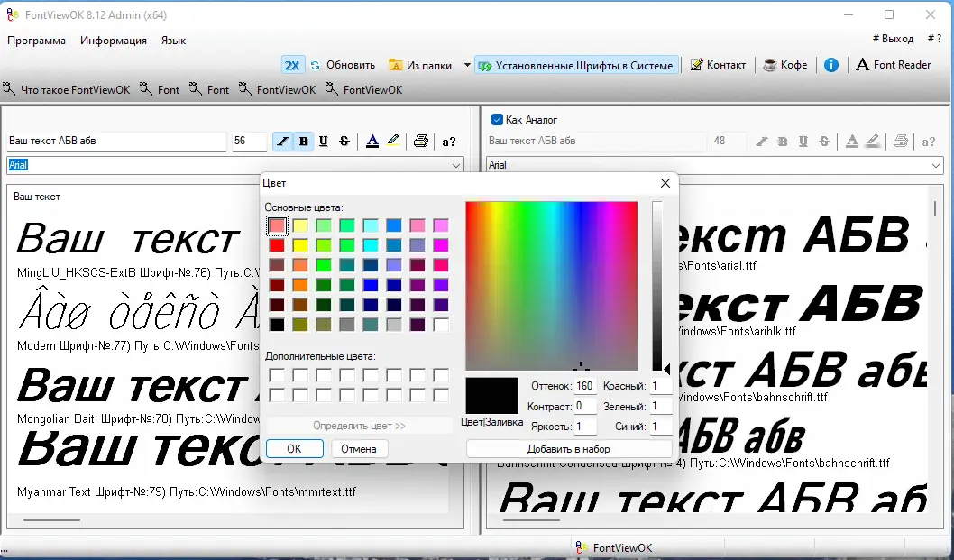Select Установленные Шрифты в Системе toolbar button
954x560 pixels.
[x=577, y=65]
